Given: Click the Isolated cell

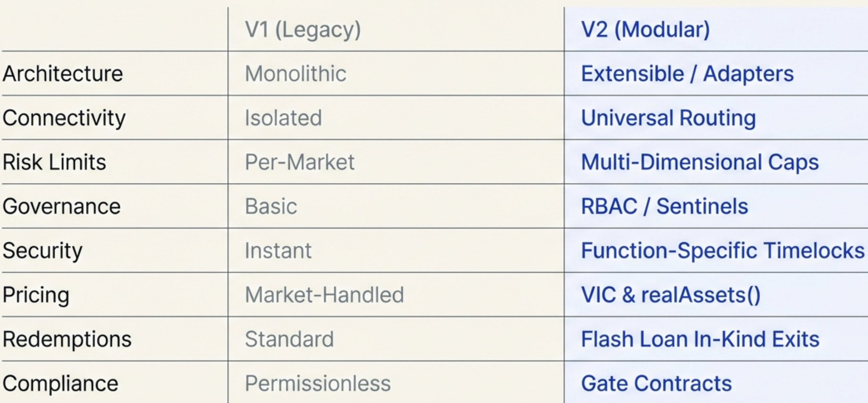Looking at the screenshot, I should pos(283,118).
